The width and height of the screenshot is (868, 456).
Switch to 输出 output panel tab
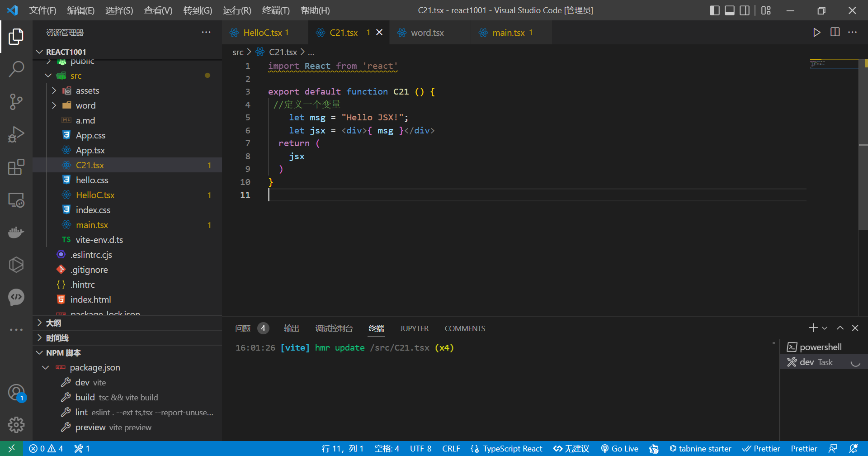pos(292,328)
